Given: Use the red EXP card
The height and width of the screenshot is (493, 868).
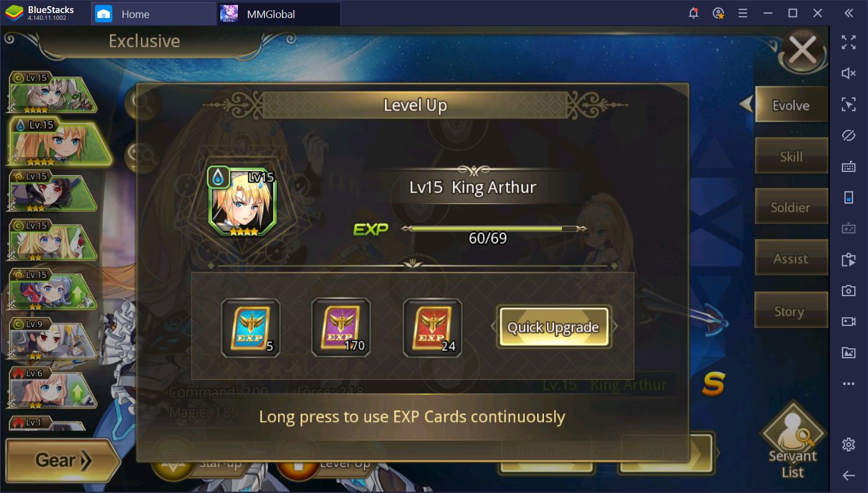Looking at the screenshot, I should point(432,328).
